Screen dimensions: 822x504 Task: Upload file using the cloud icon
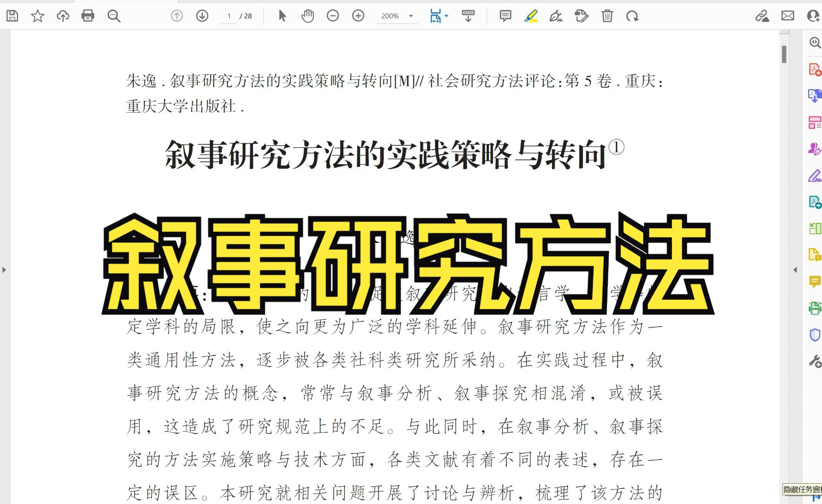tap(63, 16)
